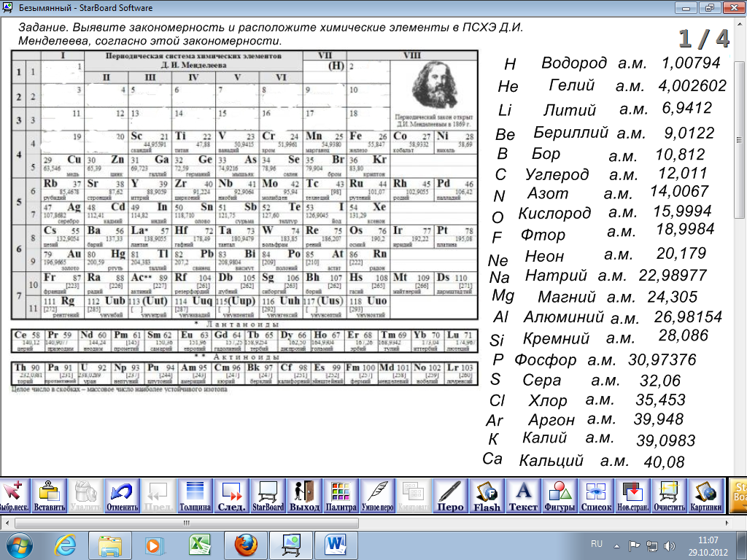
Task: Exit using the Выход door icon
Action: 304,496
